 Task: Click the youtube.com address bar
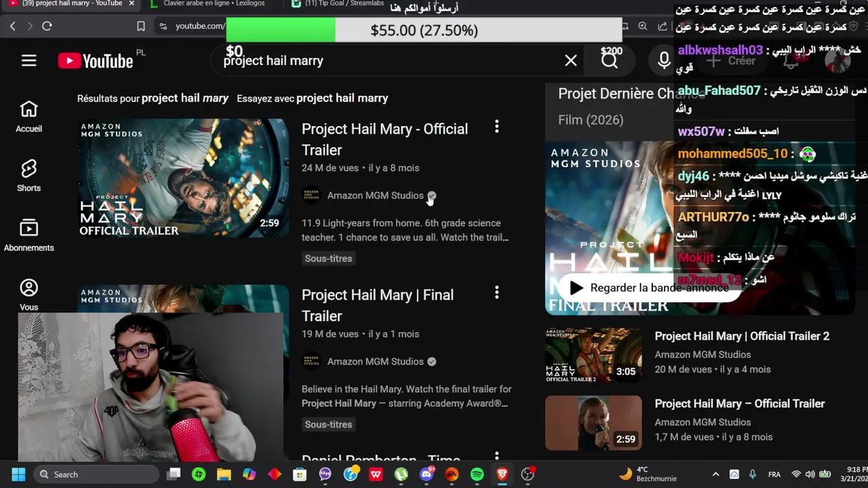[x=200, y=26]
